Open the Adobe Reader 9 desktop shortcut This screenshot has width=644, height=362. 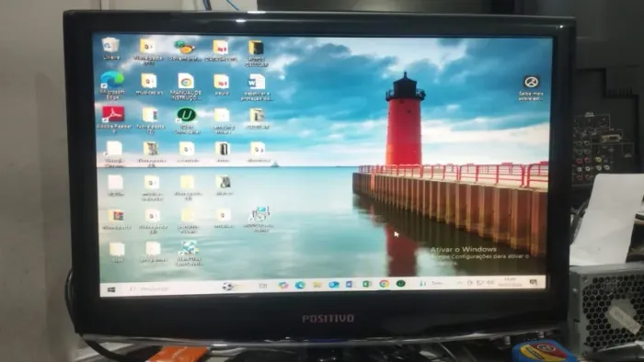[x=113, y=119]
